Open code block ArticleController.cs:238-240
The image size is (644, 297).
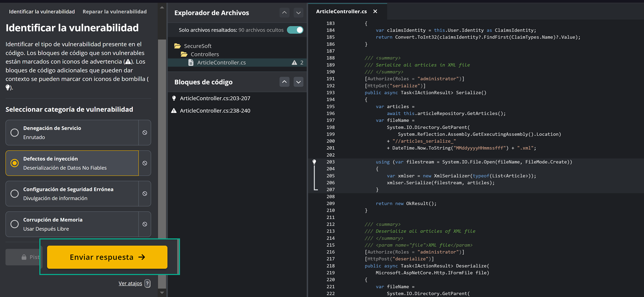pyautogui.click(x=215, y=111)
